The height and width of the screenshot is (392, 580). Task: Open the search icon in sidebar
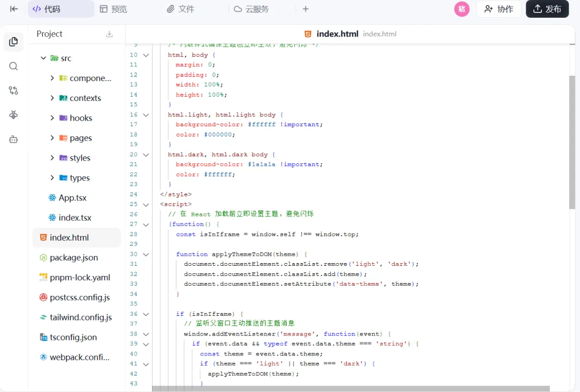13,66
